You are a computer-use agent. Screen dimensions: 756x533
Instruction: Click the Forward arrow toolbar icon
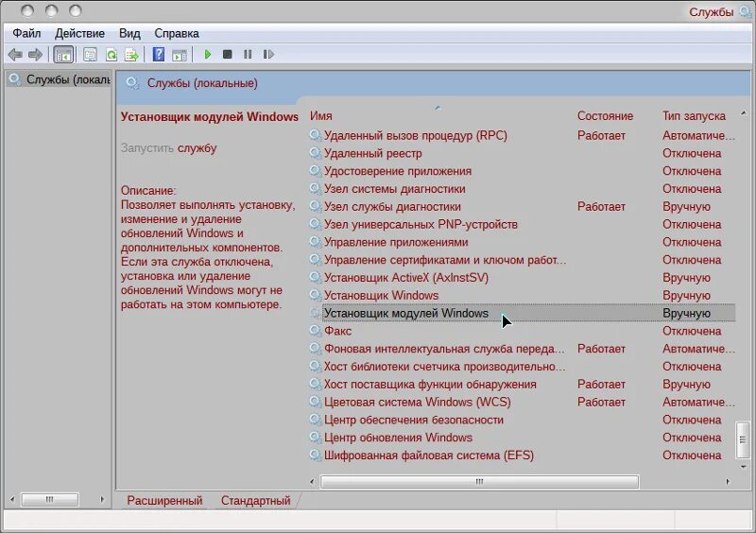point(35,55)
